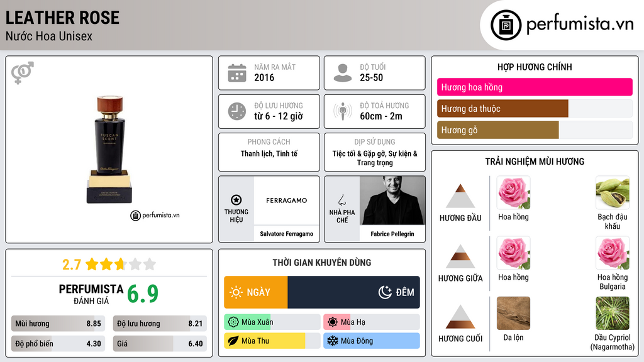The height and width of the screenshot is (362, 644).
Task: Click the star badge icon above Thương hiệu
Action: pyautogui.click(x=236, y=200)
